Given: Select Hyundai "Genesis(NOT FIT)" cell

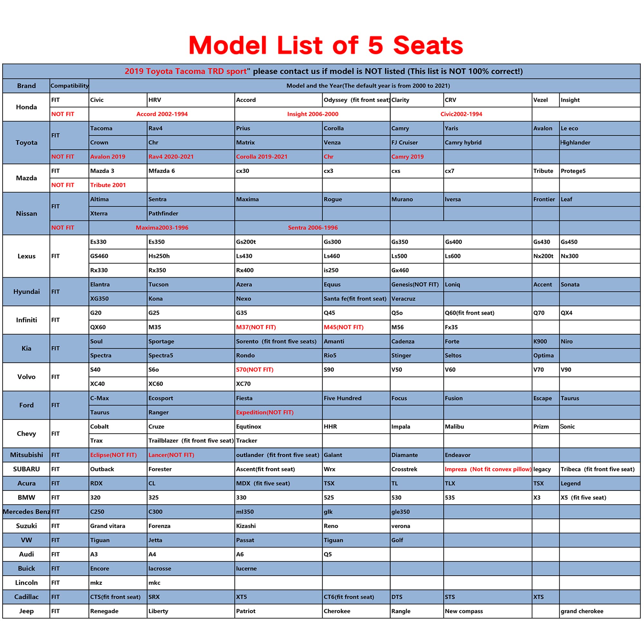Looking at the screenshot, I should click(x=415, y=284).
